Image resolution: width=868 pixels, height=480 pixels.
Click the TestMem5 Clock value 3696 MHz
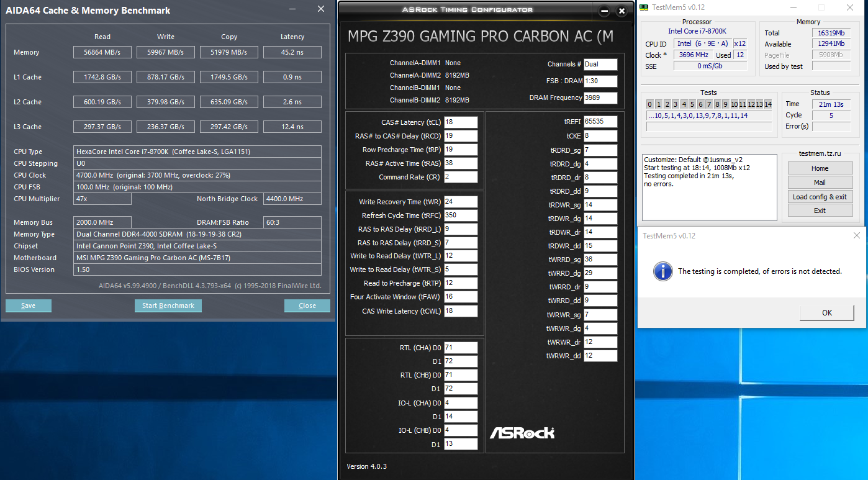pos(694,55)
